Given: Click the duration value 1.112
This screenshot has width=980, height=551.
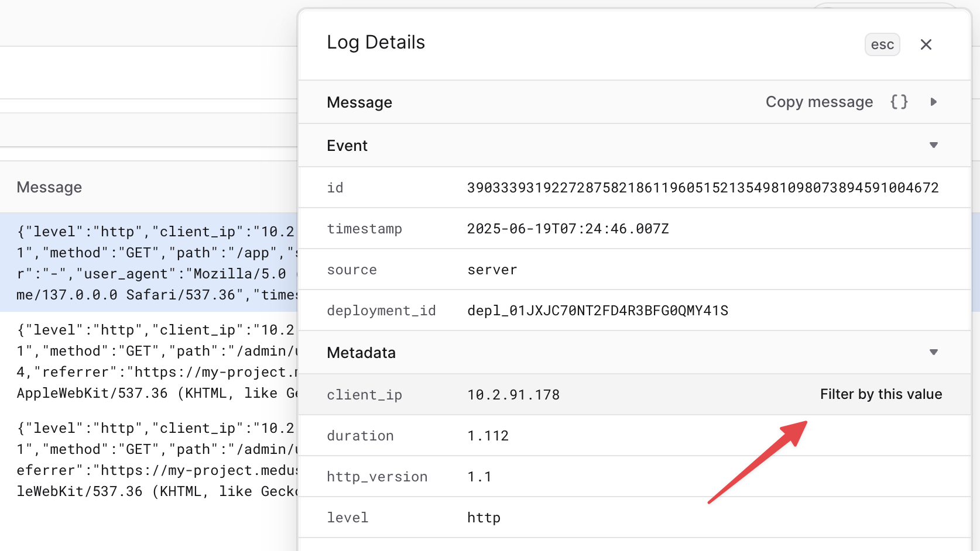Looking at the screenshot, I should [x=488, y=435].
